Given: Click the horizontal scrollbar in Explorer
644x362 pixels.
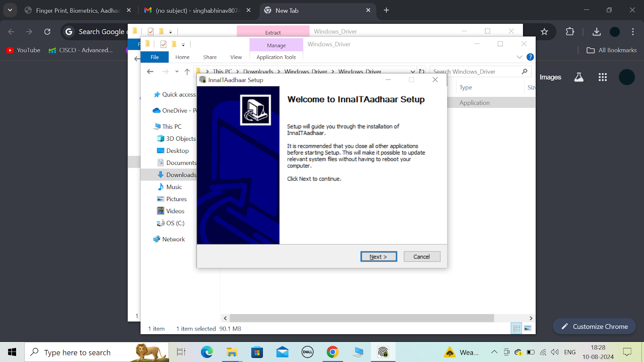Looking at the screenshot, I should [362, 318].
